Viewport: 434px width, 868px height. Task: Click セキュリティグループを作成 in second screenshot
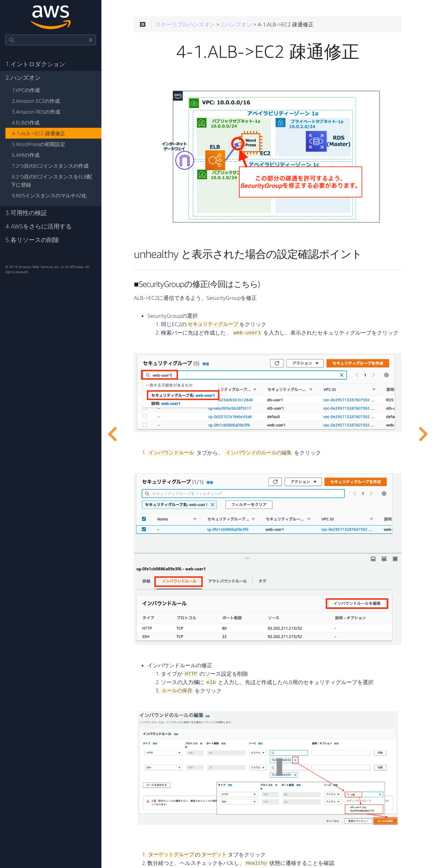point(355,482)
